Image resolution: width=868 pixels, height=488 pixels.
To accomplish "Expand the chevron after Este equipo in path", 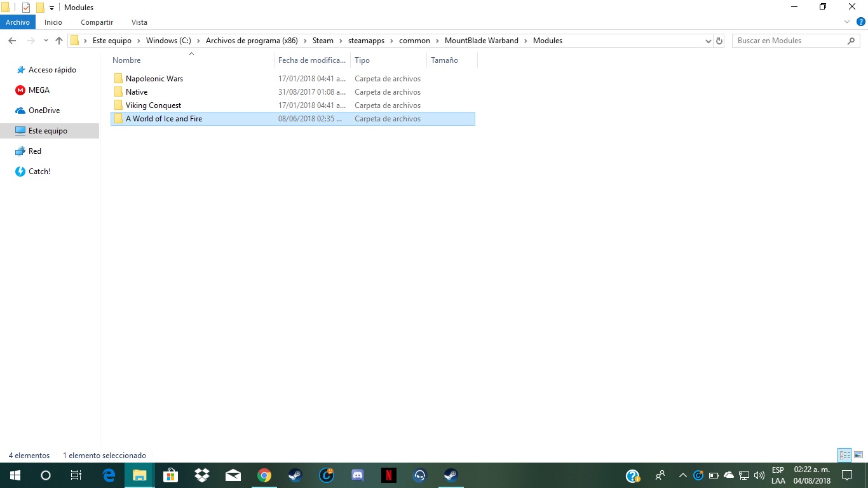I will pyautogui.click(x=139, y=41).
